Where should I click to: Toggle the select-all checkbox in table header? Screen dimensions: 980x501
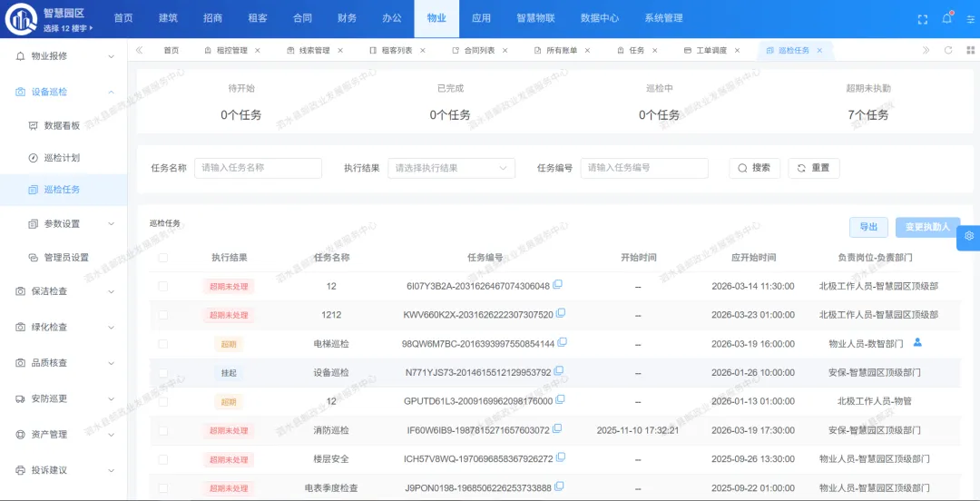click(163, 258)
